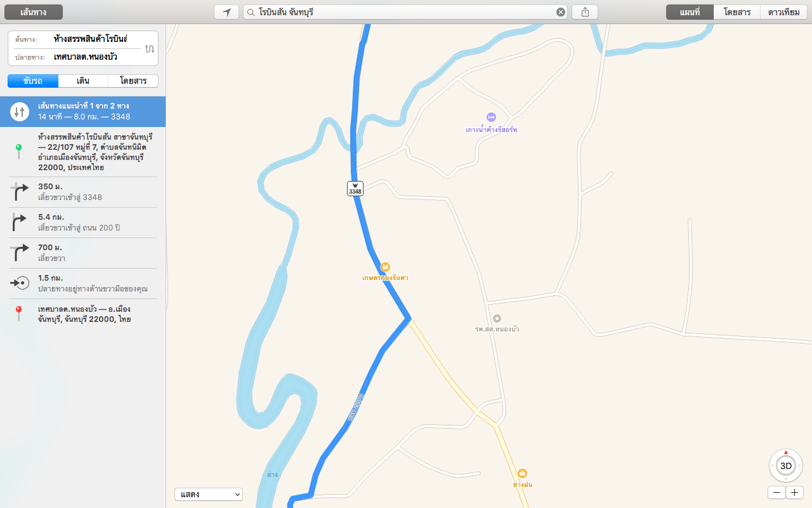Swap start and destination with the arrows icon
This screenshot has height=508, width=812.
pos(149,48)
